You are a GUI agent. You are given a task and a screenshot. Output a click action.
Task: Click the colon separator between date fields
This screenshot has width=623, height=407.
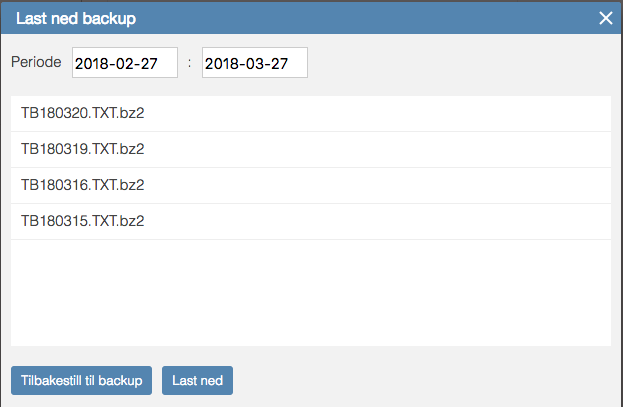(x=190, y=63)
